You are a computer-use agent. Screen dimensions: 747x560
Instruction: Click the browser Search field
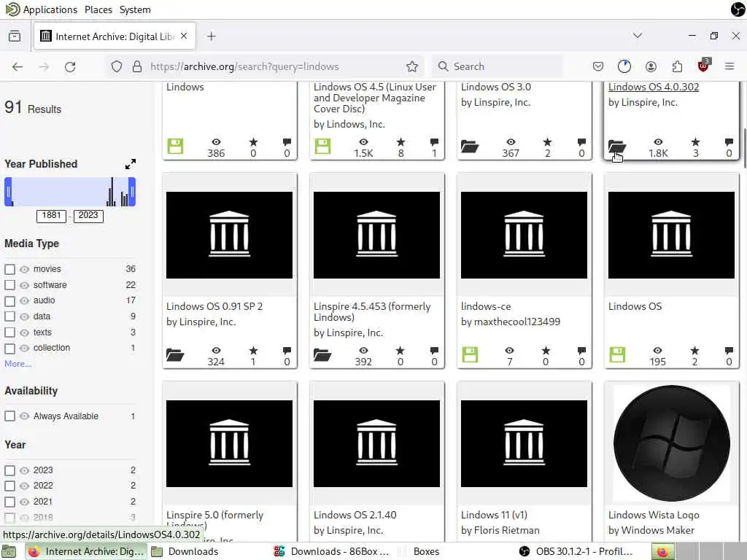coord(498,66)
